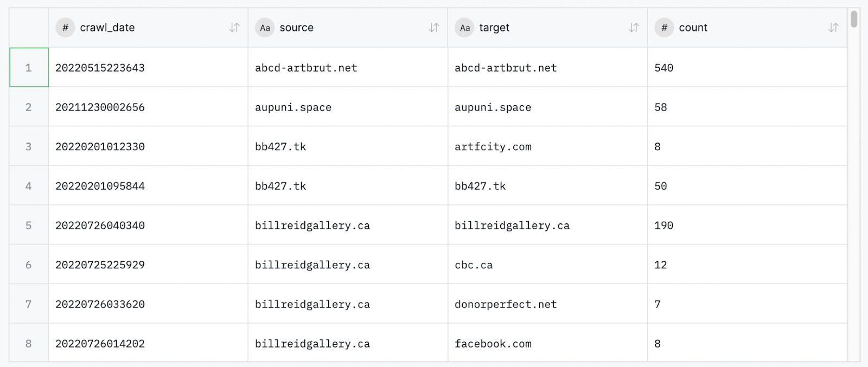Sort the count column

pyautogui.click(x=833, y=28)
